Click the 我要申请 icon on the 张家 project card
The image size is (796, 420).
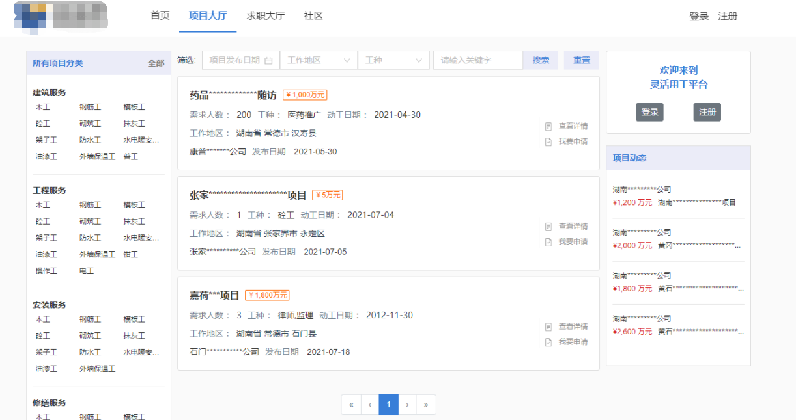[x=548, y=242]
